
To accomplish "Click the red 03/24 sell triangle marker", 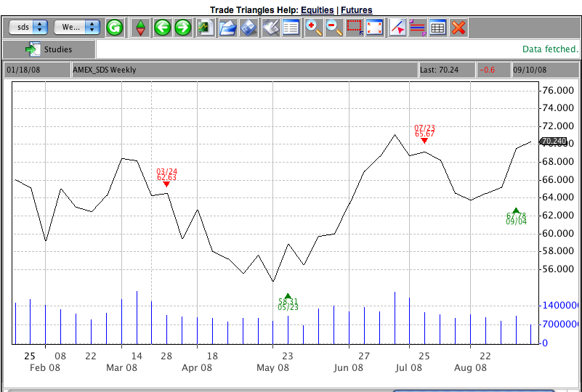I will click(166, 184).
